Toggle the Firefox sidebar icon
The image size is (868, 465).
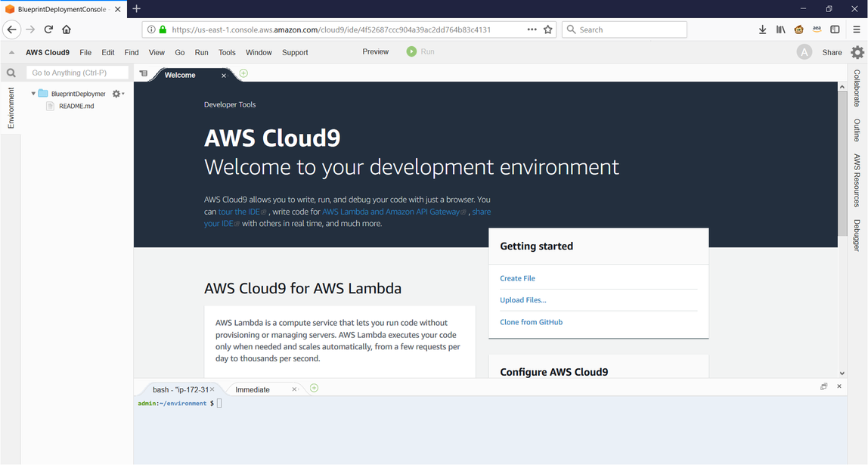[835, 29]
